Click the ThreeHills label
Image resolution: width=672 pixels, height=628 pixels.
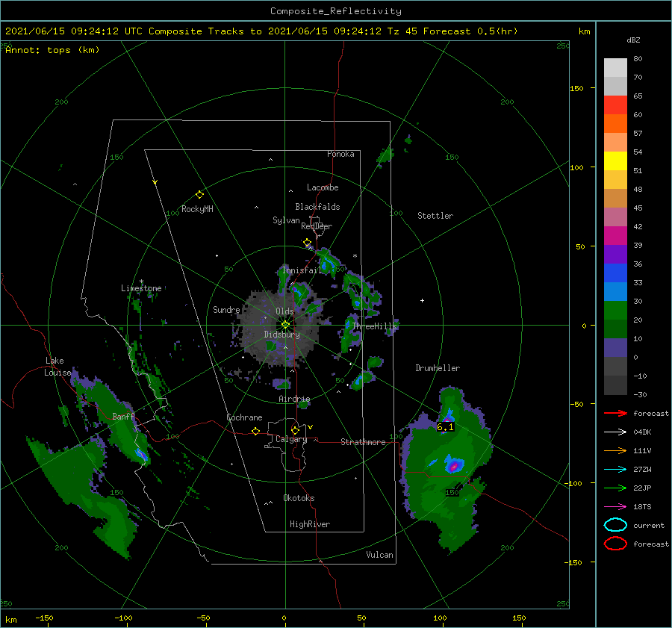click(375, 326)
